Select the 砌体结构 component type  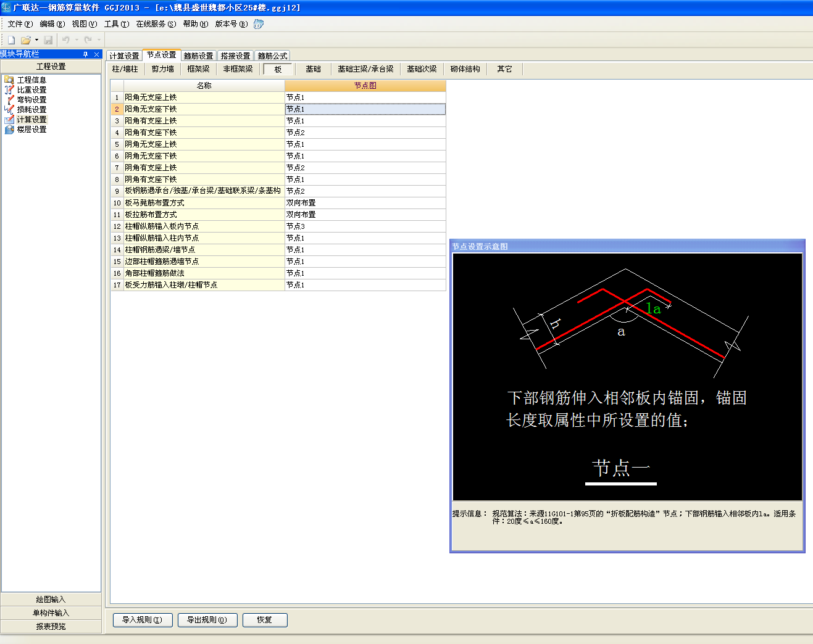pos(465,69)
